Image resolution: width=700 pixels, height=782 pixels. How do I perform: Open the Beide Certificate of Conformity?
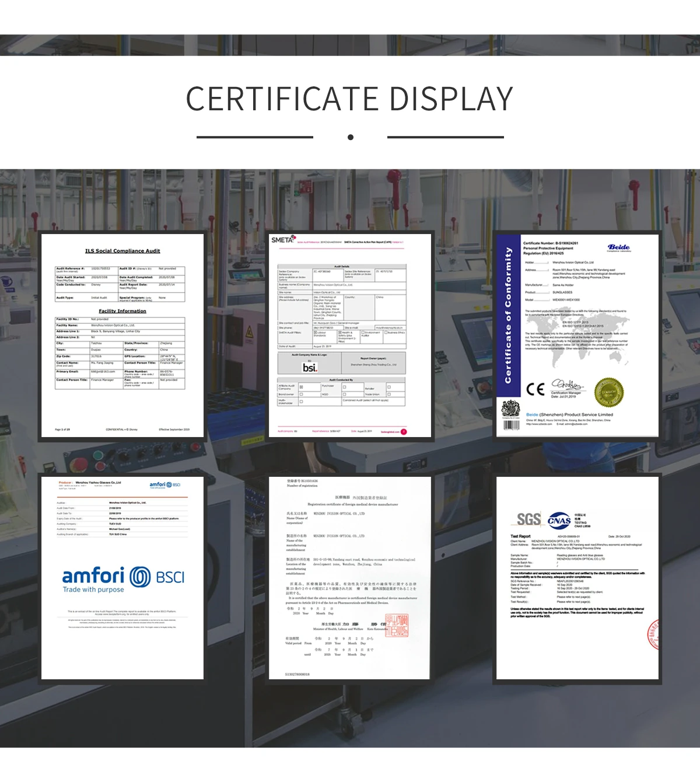tap(577, 336)
